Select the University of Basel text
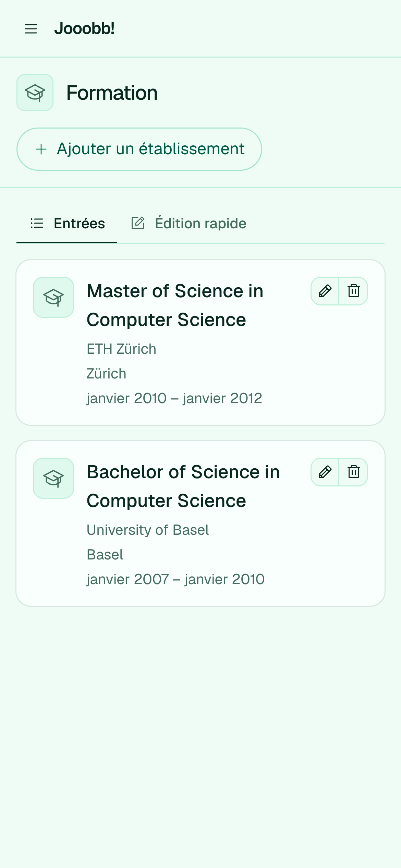The height and width of the screenshot is (868, 401). click(148, 530)
